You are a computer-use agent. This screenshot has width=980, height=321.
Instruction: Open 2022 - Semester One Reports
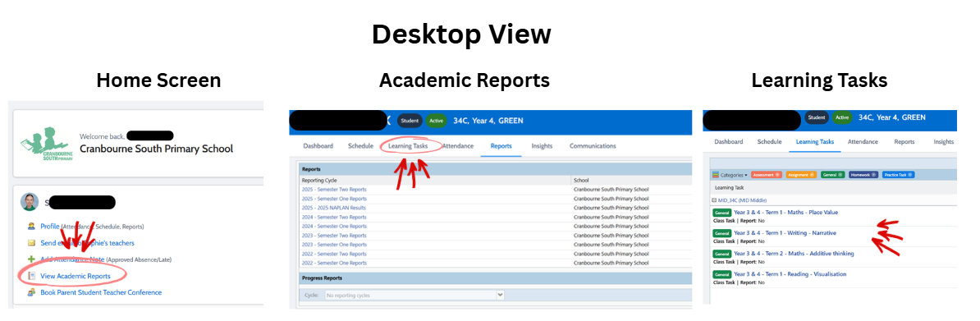tap(334, 263)
